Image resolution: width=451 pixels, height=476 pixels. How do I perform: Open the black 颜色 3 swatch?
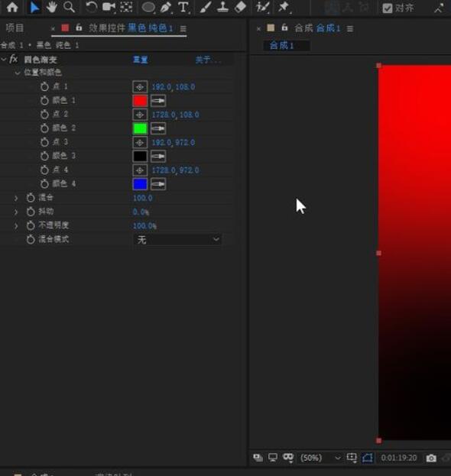(x=140, y=157)
